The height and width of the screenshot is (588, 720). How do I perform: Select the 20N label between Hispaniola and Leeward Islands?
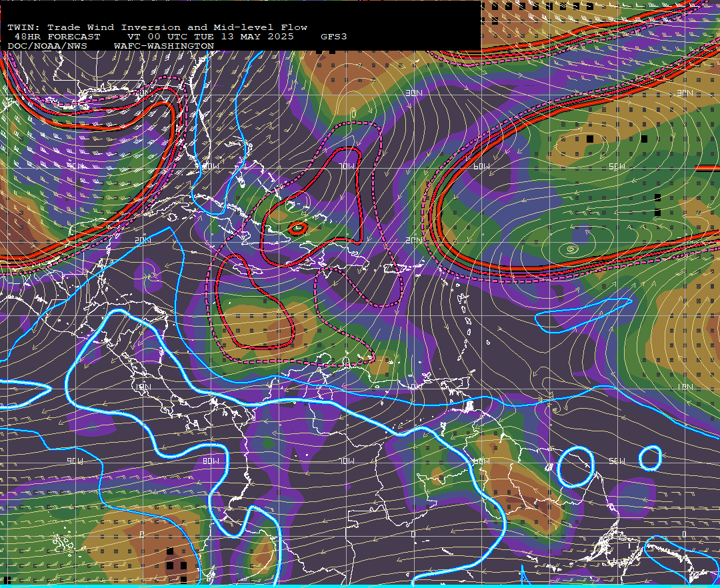pyautogui.click(x=414, y=240)
